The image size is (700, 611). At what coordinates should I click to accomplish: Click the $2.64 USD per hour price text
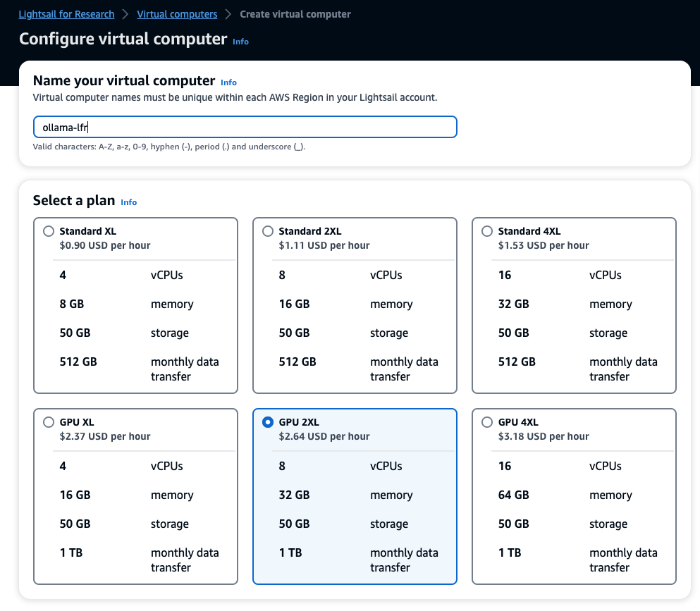(324, 436)
